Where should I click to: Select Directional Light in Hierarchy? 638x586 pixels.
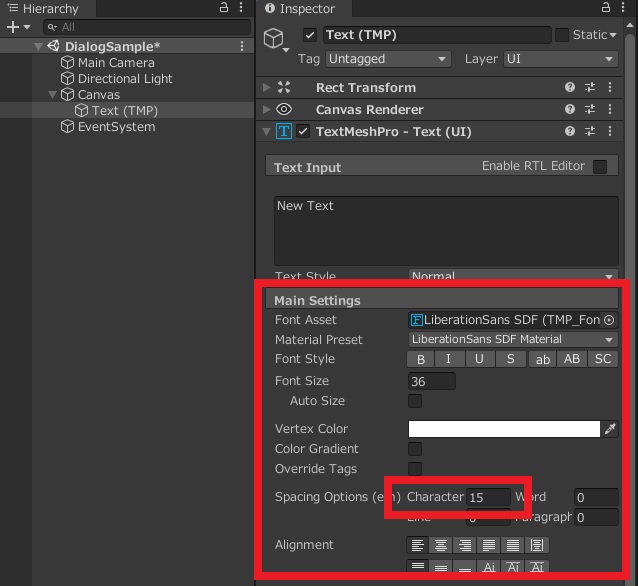click(125, 79)
